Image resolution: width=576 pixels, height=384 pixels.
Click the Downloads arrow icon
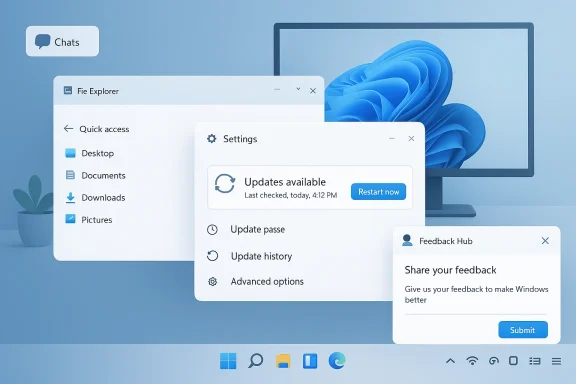(70, 198)
